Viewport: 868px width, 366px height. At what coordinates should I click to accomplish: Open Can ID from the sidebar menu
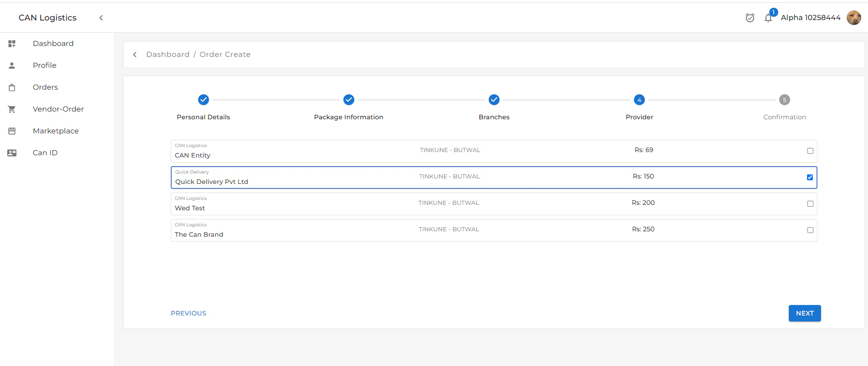click(45, 153)
